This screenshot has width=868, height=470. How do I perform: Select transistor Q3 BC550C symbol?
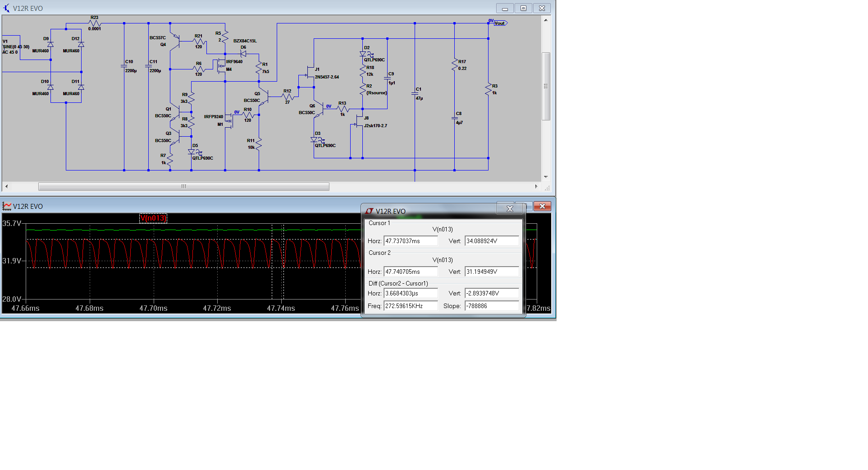[174, 136]
